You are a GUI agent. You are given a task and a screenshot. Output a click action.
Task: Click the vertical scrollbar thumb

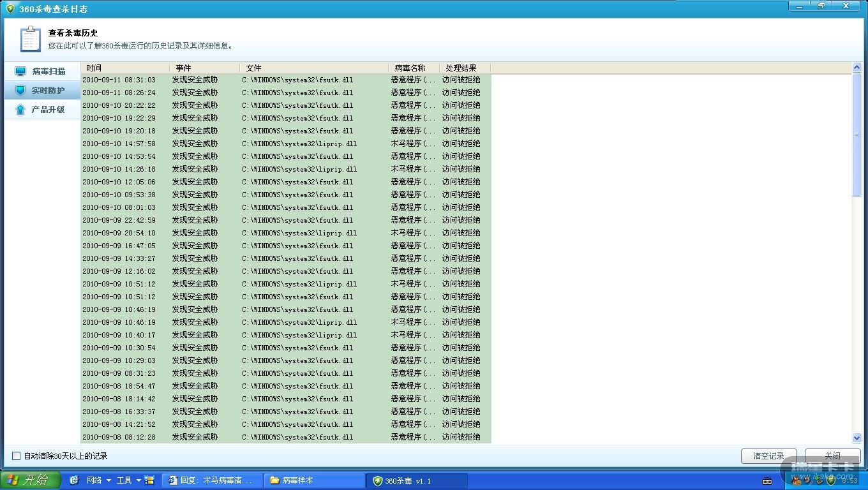[x=857, y=135]
